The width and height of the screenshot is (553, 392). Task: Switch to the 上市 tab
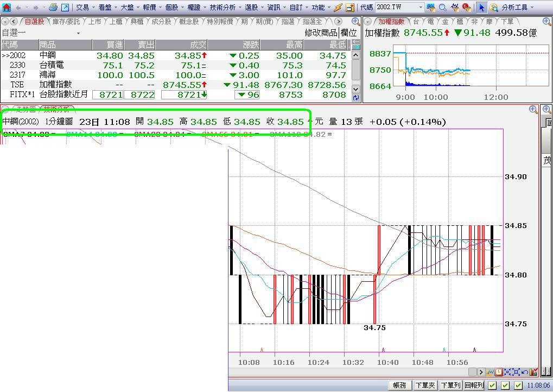click(x=94, y=22)
